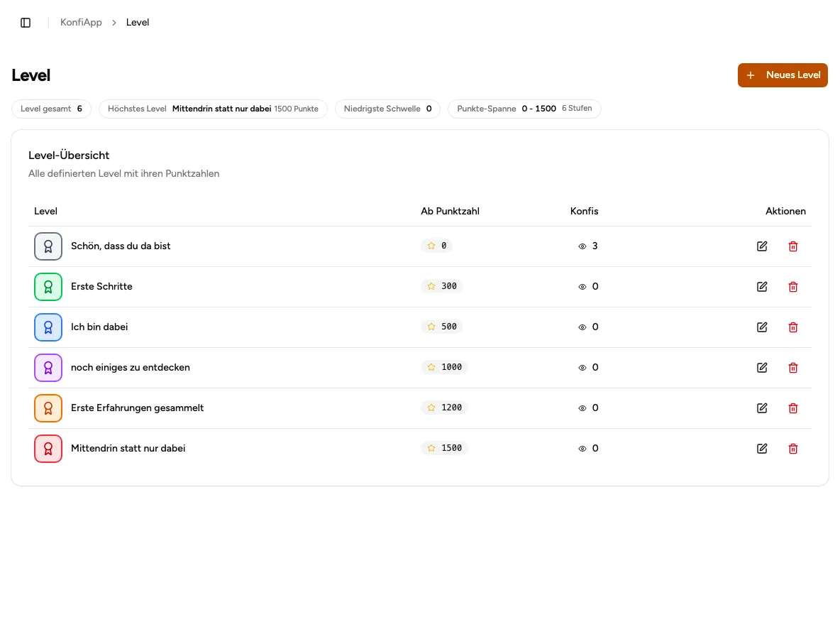Edit the 'Mittendrin statt nur dabei' level
The image size is (840, 639).
[x=762, y=449]
